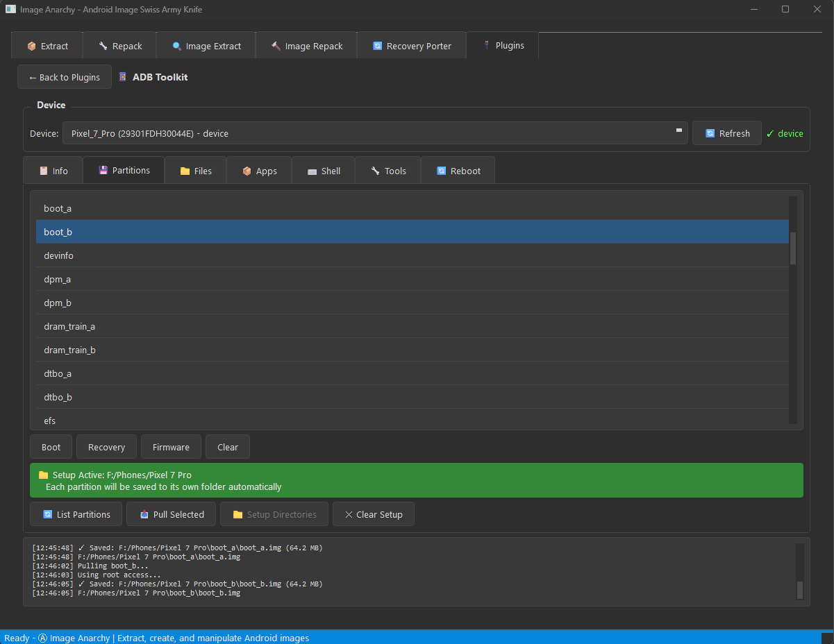The width and height of the screenshot is (834, 644).
Task: Click the boot_a.img saved log line
Action: pyautogui.click(x=177, y=548)
